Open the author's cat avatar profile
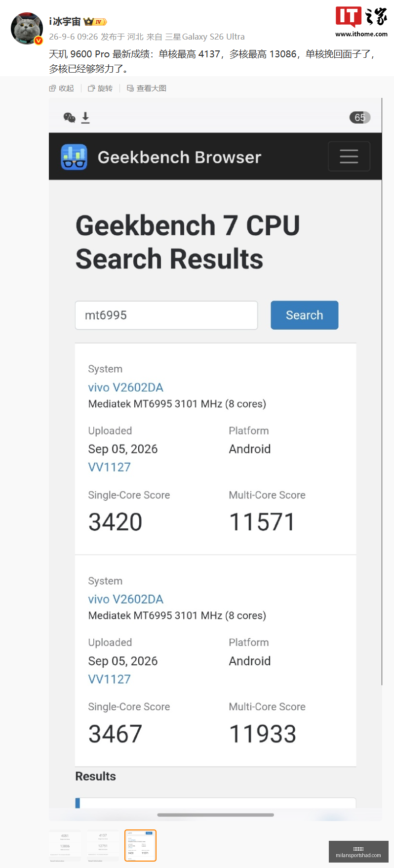 (27, 28)
